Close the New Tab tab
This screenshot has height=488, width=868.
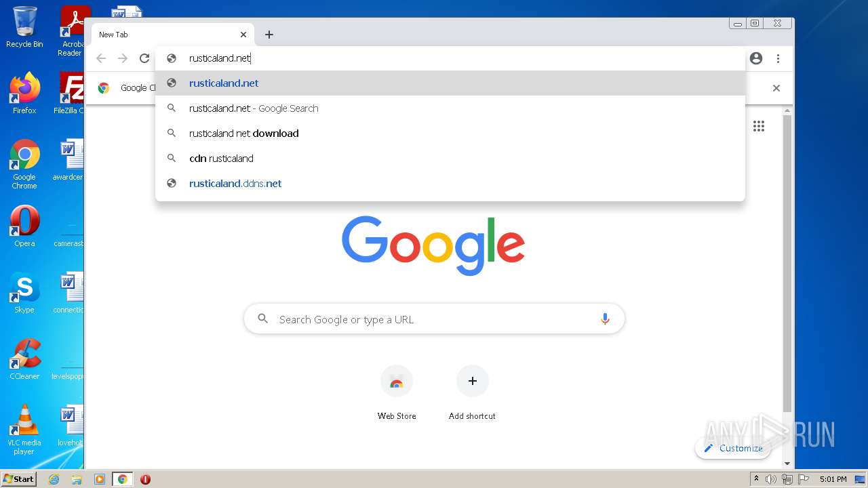(x=243, y=35)
